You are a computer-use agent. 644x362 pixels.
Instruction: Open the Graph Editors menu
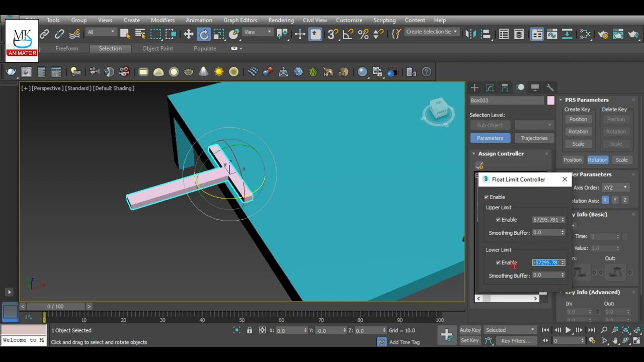click(x=240, y=20)
